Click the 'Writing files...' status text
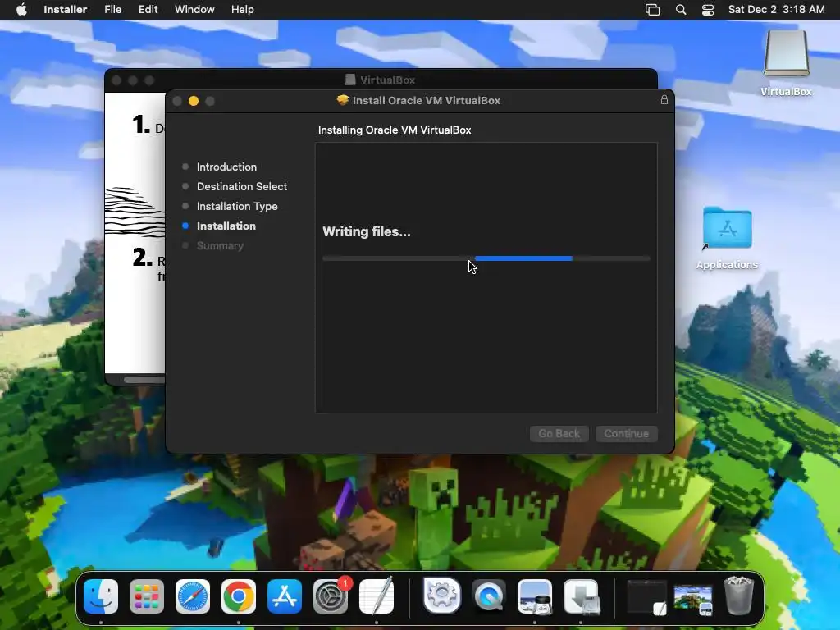 pos(367,231)
